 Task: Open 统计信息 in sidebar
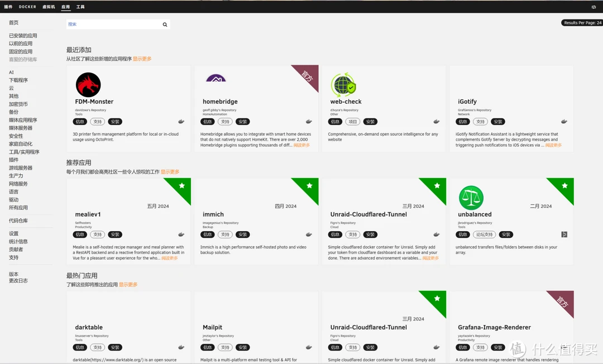(18, 242)
